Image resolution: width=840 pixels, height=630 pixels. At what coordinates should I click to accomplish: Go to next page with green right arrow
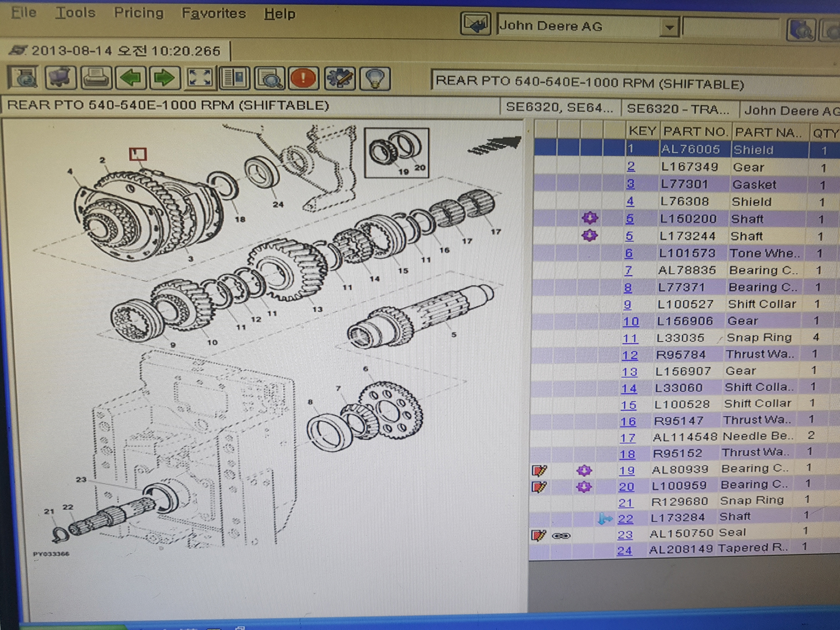[165, 77]
